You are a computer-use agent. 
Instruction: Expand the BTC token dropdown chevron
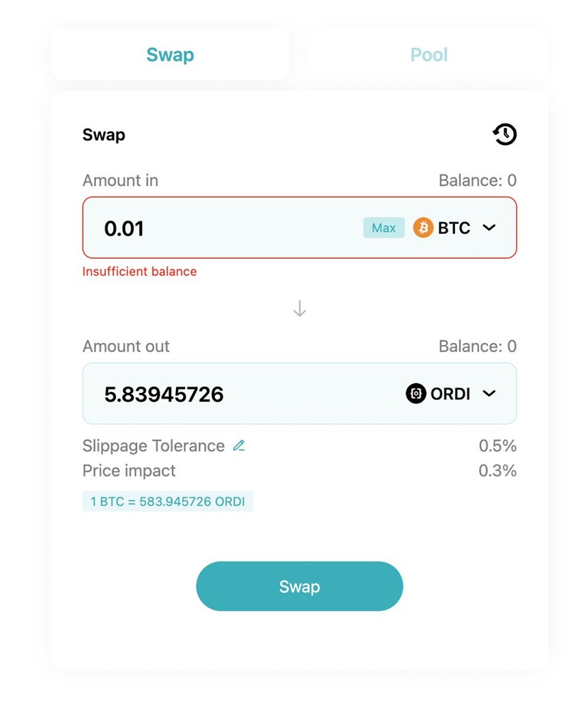[489, 228]
